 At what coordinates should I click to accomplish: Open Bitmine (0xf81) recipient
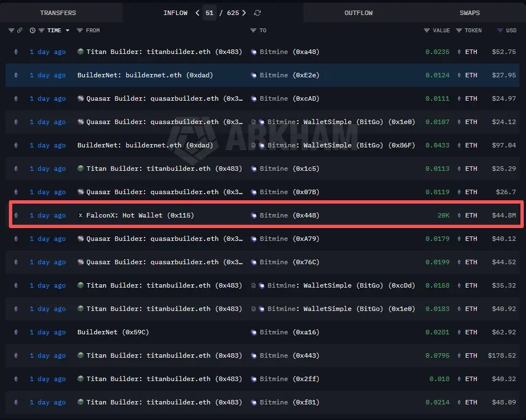click(x=290, y=402)
